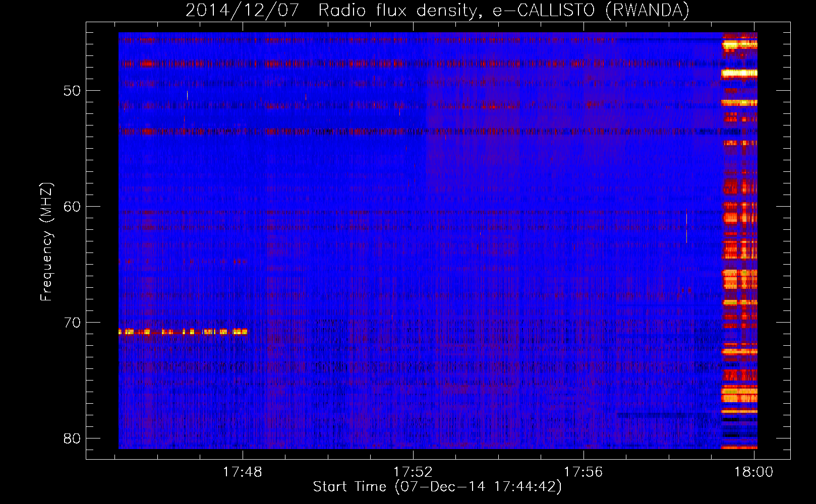The height and width of the screenshot is (504, 816).
Task: Click the 80 MHz frequency tick label
Action: 72,438
